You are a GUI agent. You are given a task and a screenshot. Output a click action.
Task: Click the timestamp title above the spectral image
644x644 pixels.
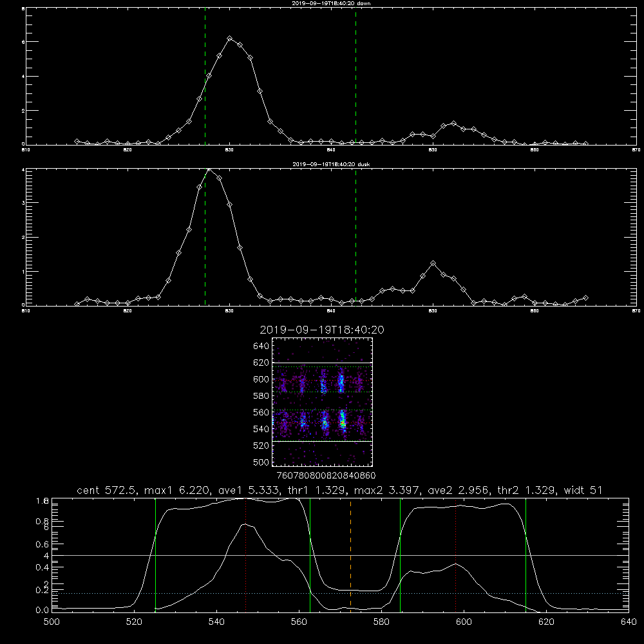coord(322,330)
